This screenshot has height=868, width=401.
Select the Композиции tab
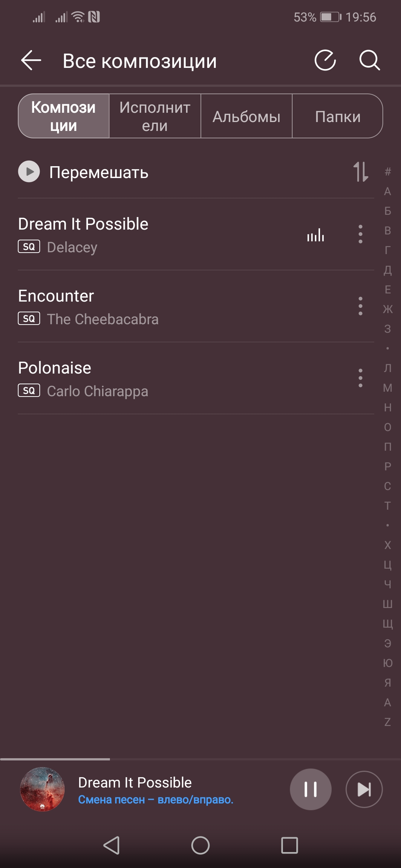[64, 116]
